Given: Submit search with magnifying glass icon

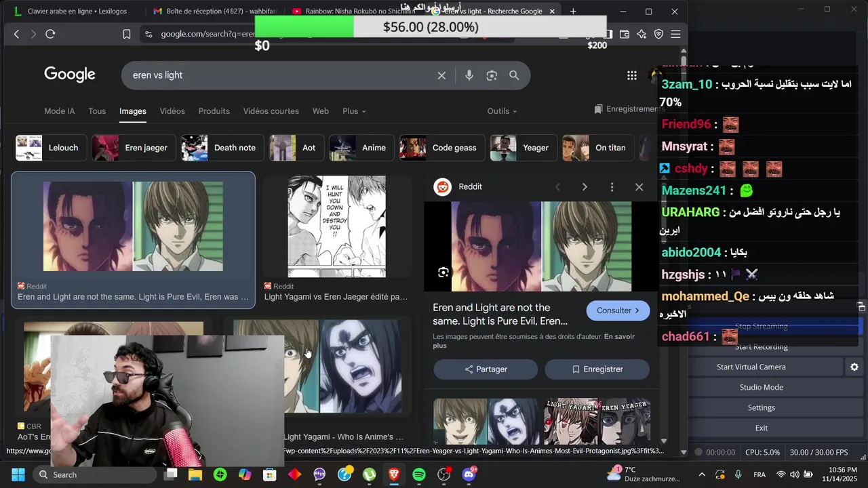Looking at the screenshot, I should 514,75.
